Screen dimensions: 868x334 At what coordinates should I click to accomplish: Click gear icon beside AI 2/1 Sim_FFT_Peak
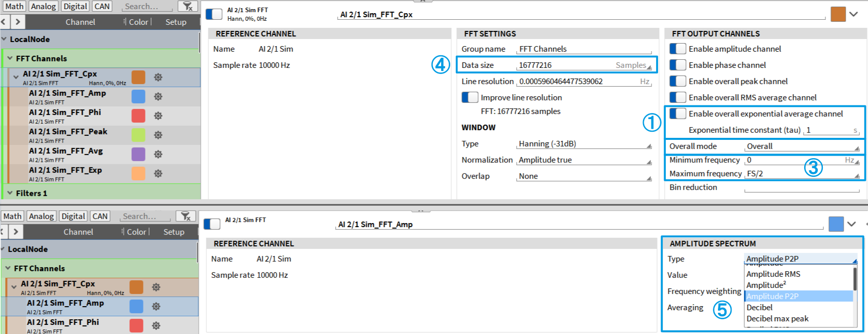pos(158,135)
